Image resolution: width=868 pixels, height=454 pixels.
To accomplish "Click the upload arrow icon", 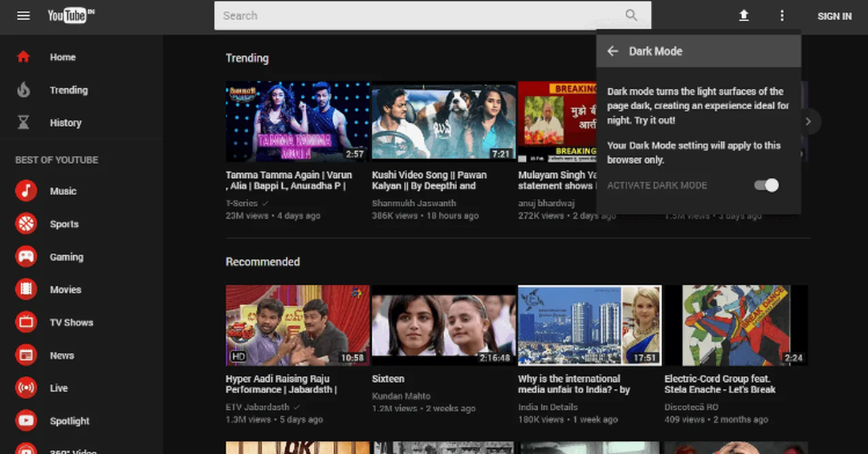I will click(x=743, y=15).
